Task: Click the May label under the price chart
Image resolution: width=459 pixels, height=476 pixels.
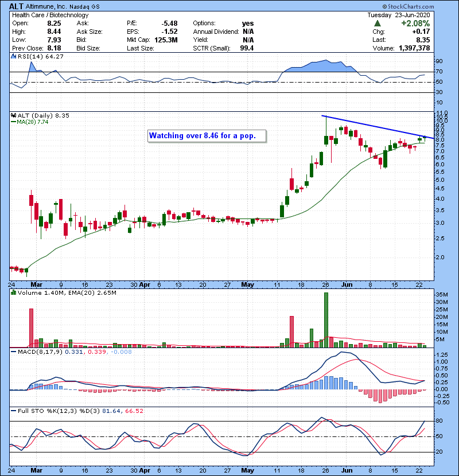Action: pyautogui.click(x=248, y=285)
